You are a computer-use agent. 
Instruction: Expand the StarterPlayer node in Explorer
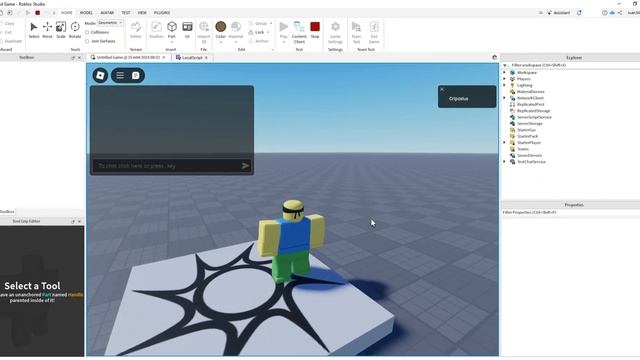(x=504, y=142)
